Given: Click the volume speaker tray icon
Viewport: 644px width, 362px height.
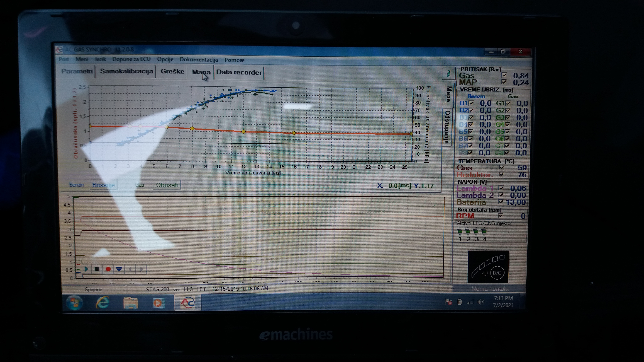Looking at the screenshot, I should pyautogui.click(x=481, y=302).
